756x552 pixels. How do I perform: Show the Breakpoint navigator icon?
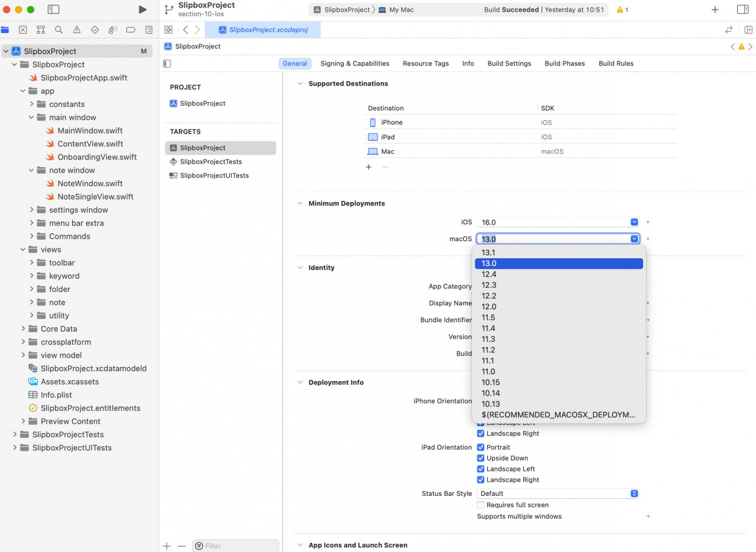(131, 30)
